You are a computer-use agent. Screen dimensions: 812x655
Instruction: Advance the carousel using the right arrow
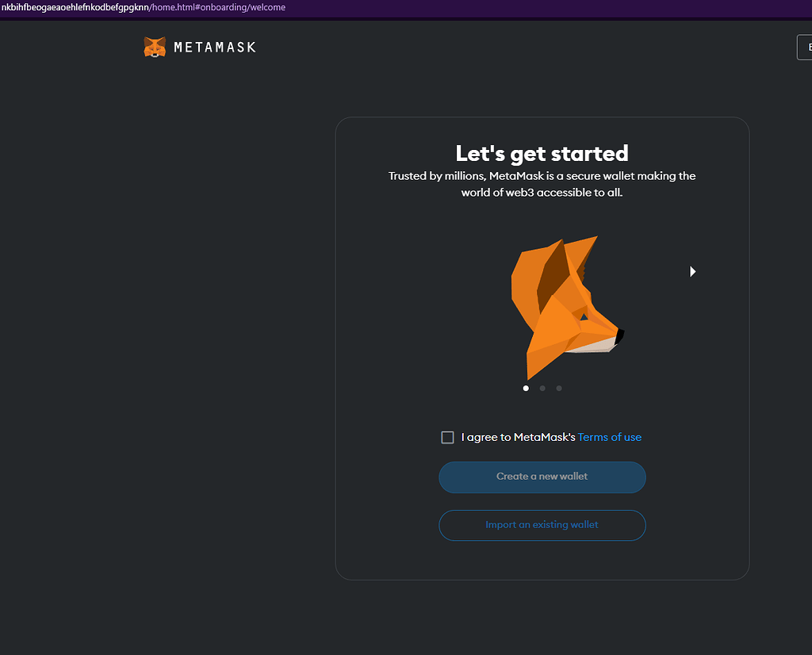pyautogui.click(x=692, y=271)
